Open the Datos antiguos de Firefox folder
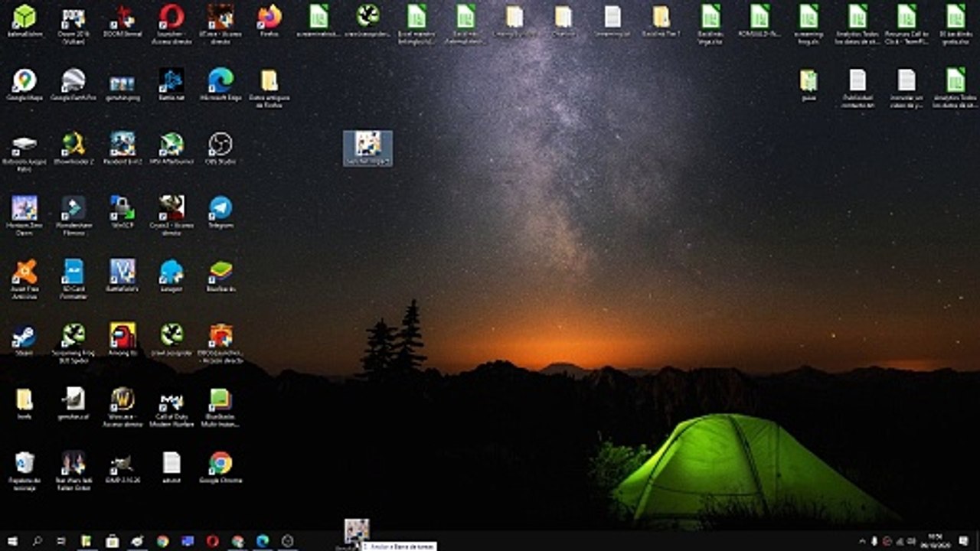This screenshot has width=980, height=551. coord(269,88)
